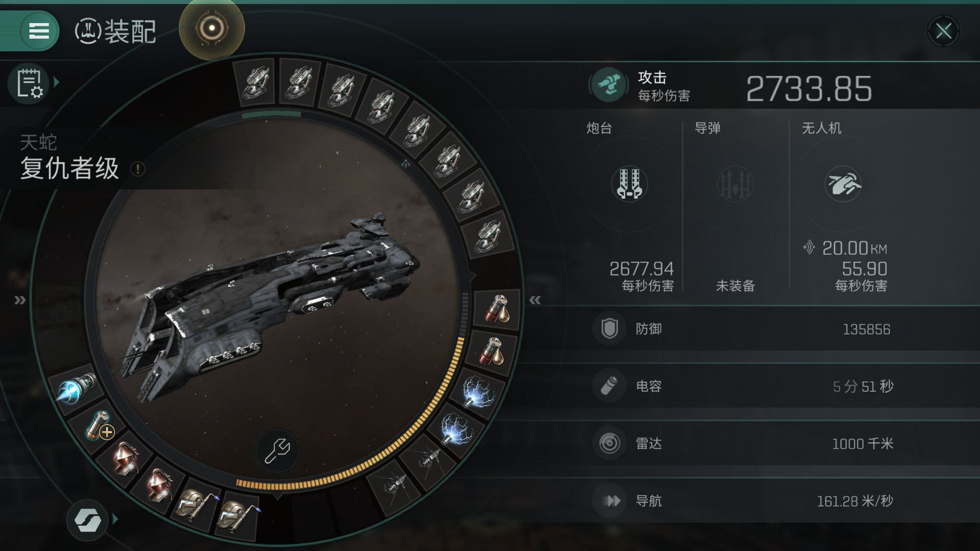Image resolution: width=980 pixels, height=551 pixels.
Task: Expand the left side panel with the double arrows
Action: (20, 300)
